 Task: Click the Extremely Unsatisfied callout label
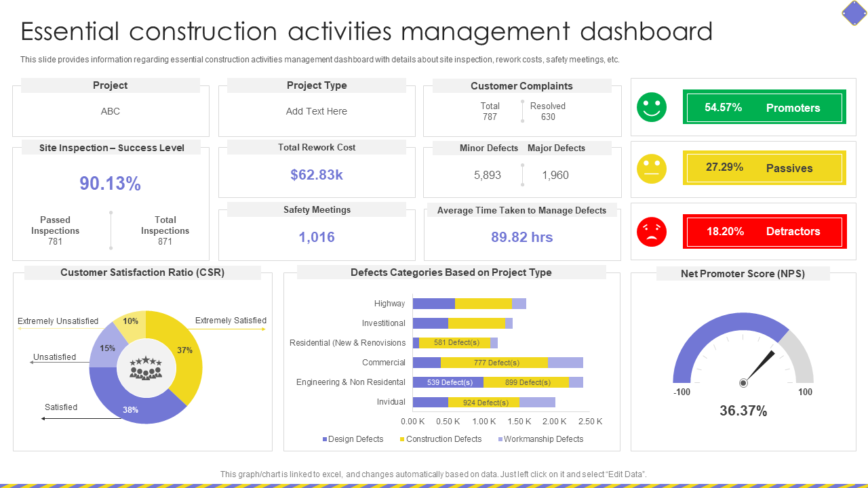tap(58, 321)
